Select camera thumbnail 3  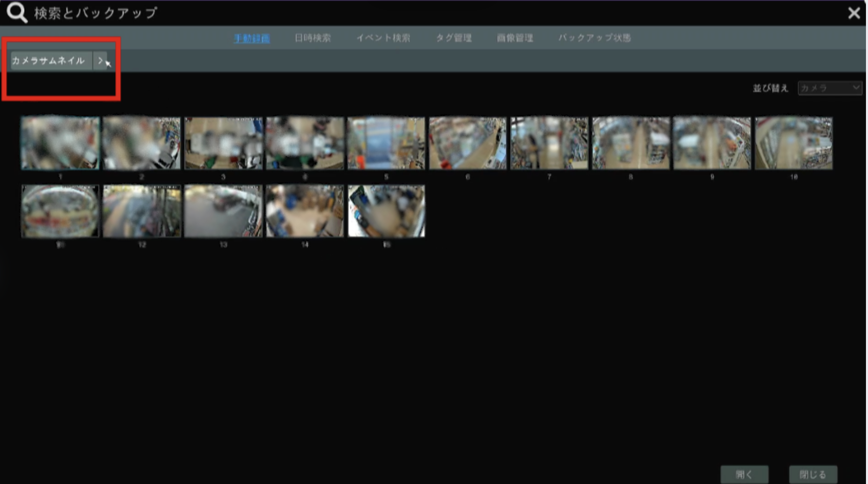click(223, 143)
